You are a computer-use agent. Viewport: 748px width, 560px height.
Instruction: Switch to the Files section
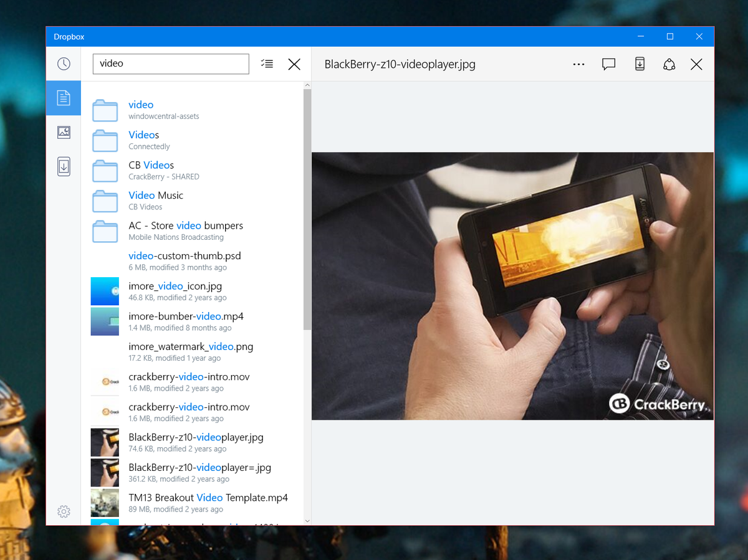coord(63,98)
